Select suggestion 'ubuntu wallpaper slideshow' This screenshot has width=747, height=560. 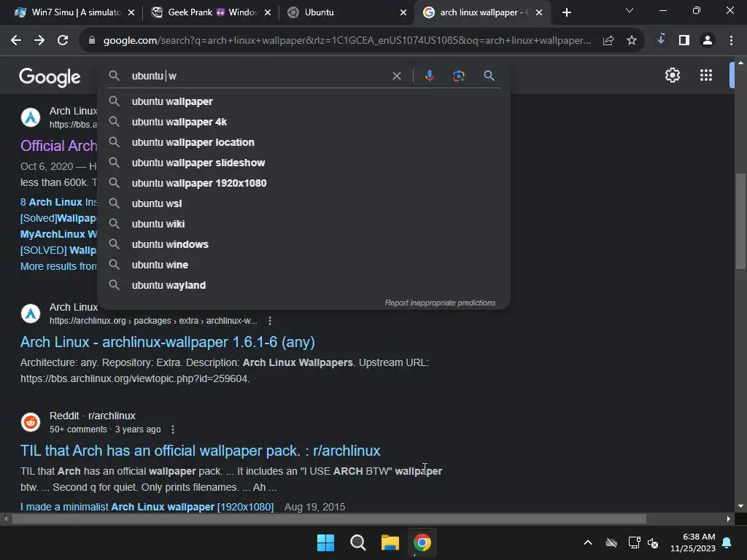click(x=303, y=163)
